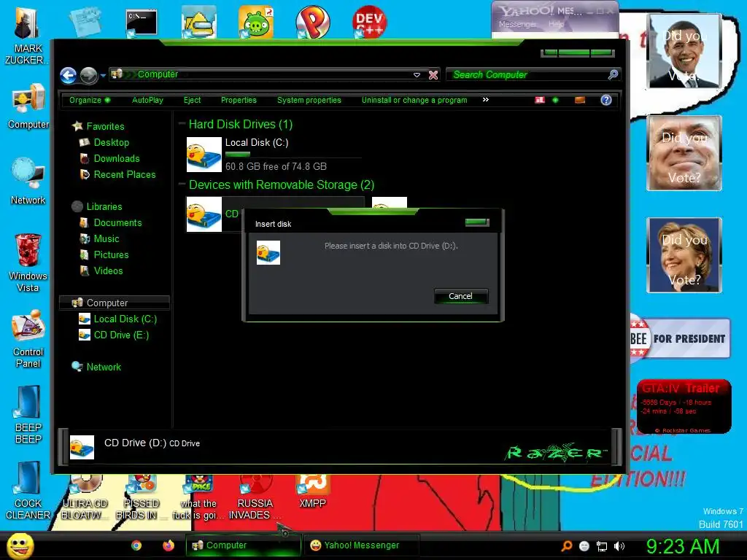Collapse the Hard Disk Drives group
The width and height of the screenshot is (747, 560).
(182, 123)
